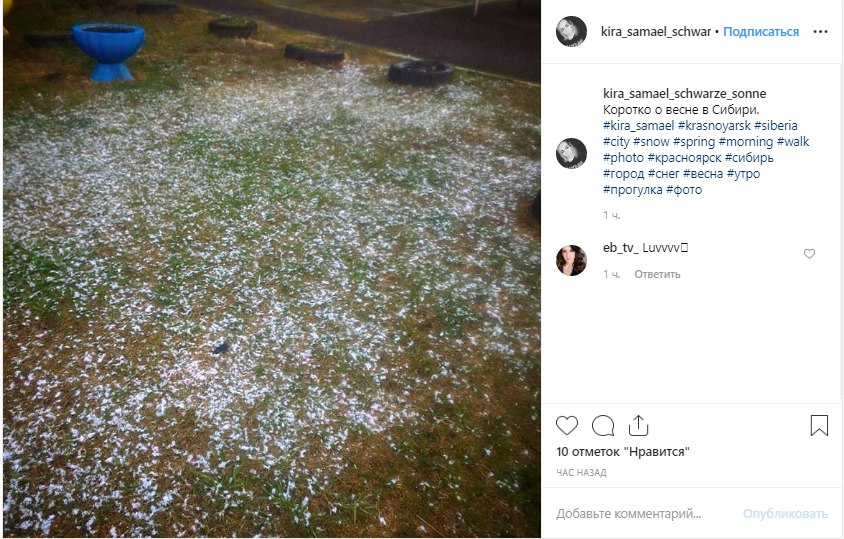Viewport: 844px width, 539px height.
Task: Publish comment with Опубликовать button
Action: 785,514
